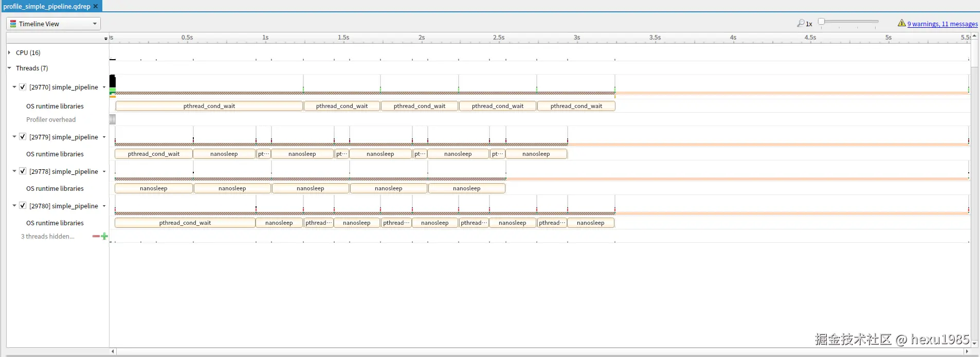
Task: Select last nanosleep block in thread 29780 row
Action: click(x=591, y=223)
